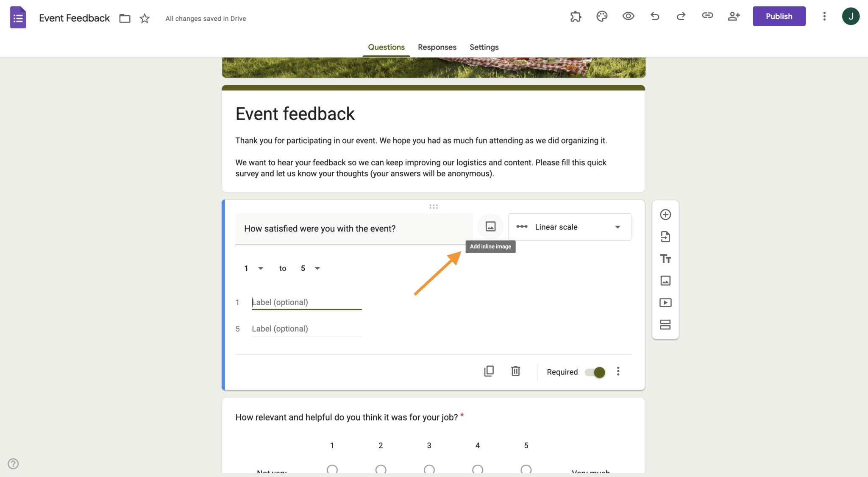Undo the last change
The width and height of the screenshot is (868, 477).
(x=654, y=16)
